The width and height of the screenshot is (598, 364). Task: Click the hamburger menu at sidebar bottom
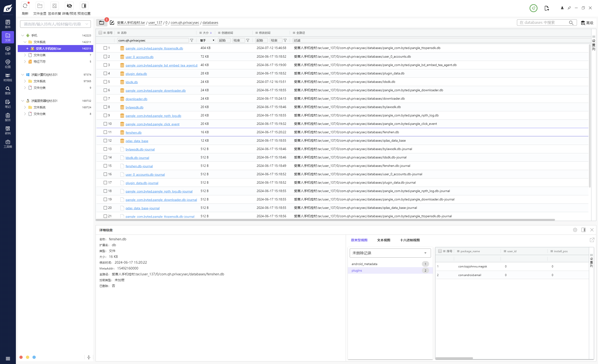point(8,358)
